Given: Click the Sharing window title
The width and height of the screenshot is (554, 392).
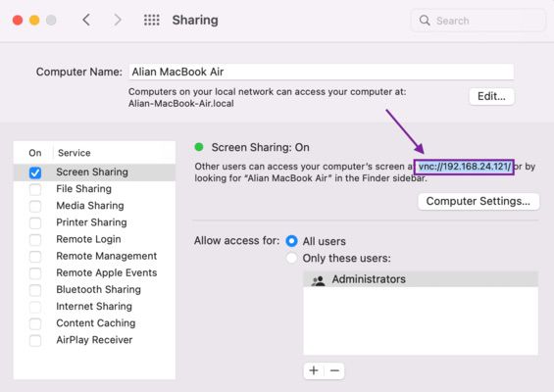Looking at the screenshot, I should [195, 21].
